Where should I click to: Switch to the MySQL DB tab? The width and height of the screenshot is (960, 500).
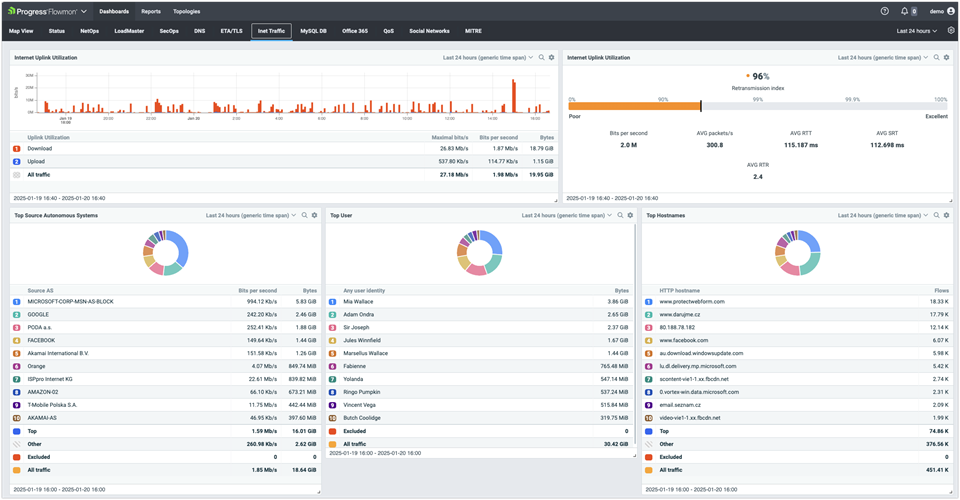pyautogui.click(x=314, y=31)
